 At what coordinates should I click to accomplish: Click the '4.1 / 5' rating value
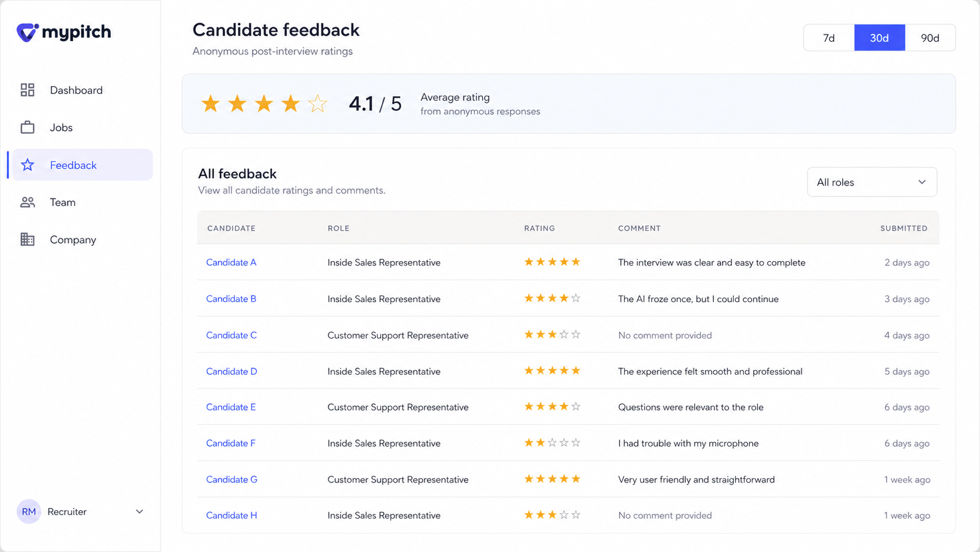[x=375, y=104]
